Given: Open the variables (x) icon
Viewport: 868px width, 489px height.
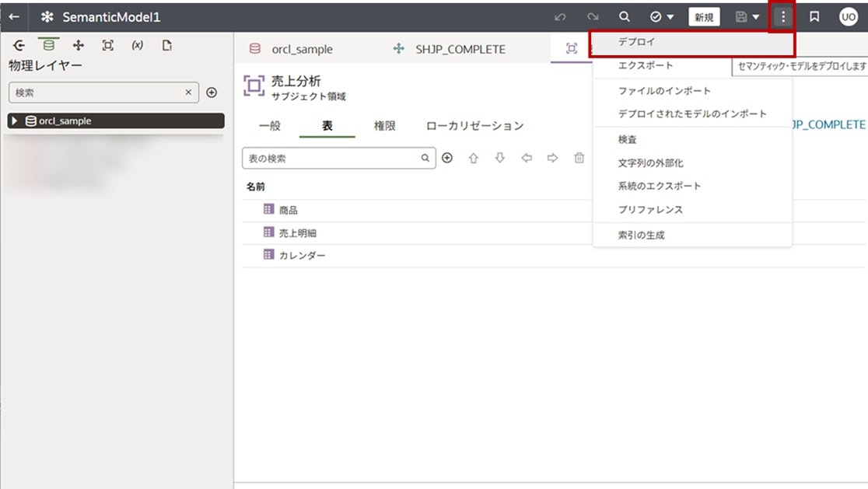Looking at the screenshot, I should pos(138,45).
